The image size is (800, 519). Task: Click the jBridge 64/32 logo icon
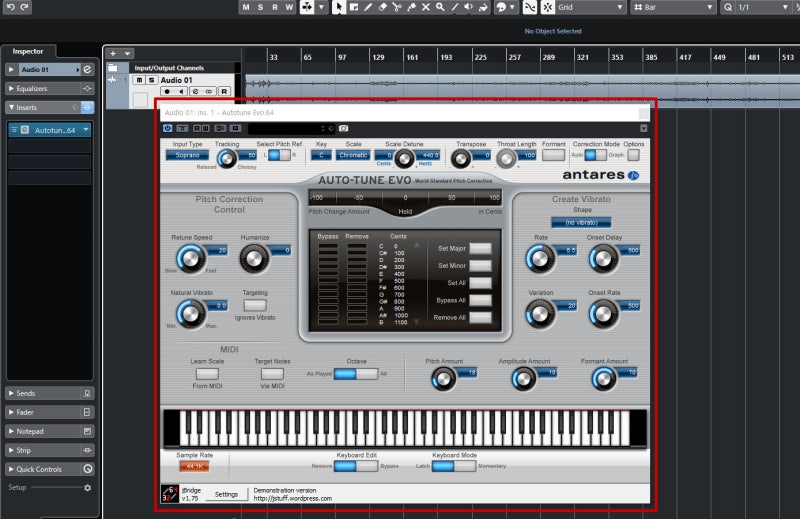(x=169, y=494)
